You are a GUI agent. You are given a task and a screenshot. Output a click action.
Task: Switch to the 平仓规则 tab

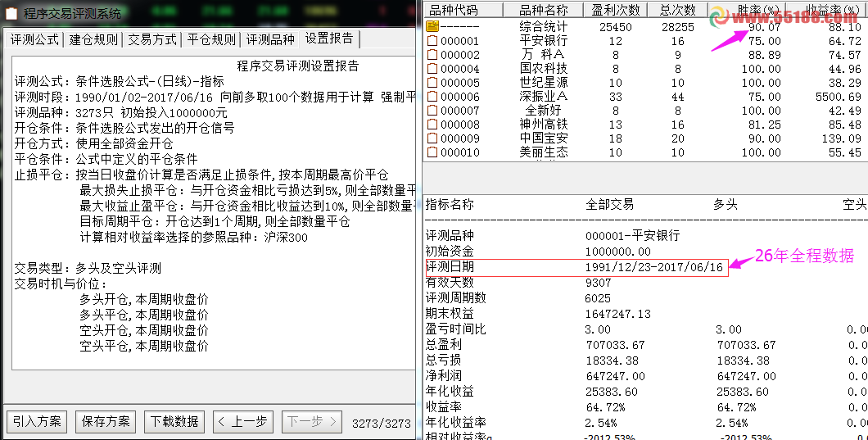211,40
